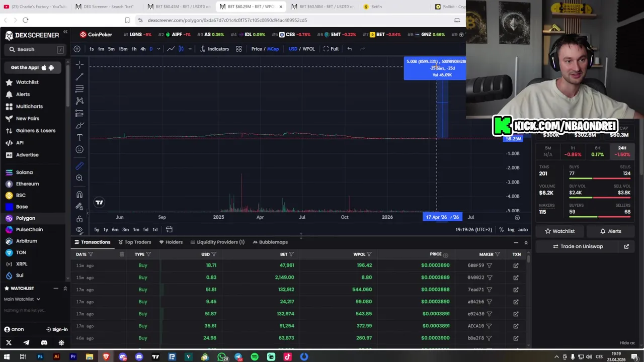
Task: Switch to the Transactions tab
Action: [x=93, y=242]
